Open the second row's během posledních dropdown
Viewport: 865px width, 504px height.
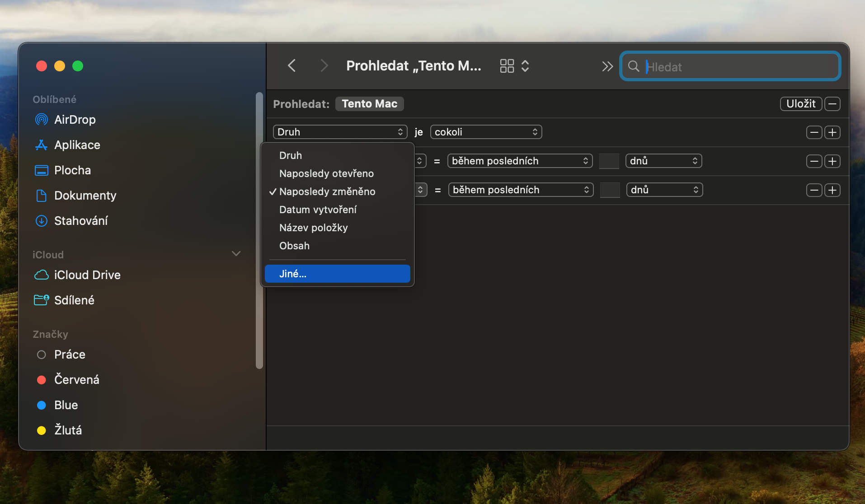point(520,161)
